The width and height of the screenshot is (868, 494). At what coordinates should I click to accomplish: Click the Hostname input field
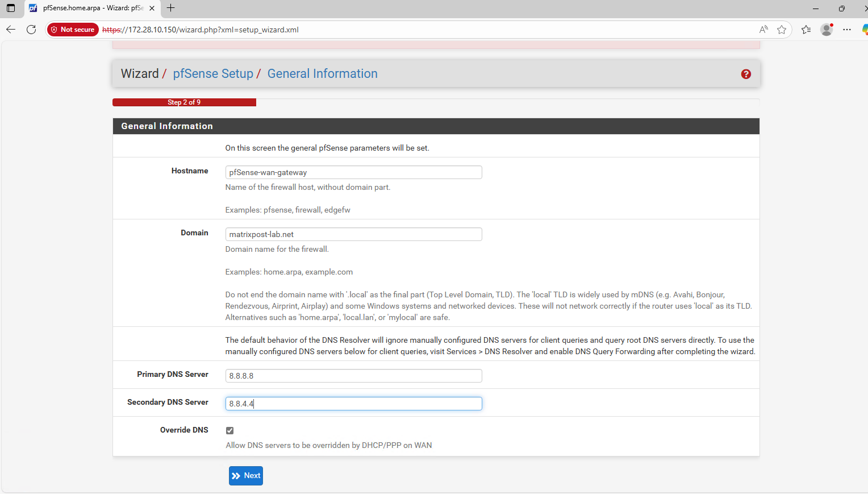tap(353, 172)
